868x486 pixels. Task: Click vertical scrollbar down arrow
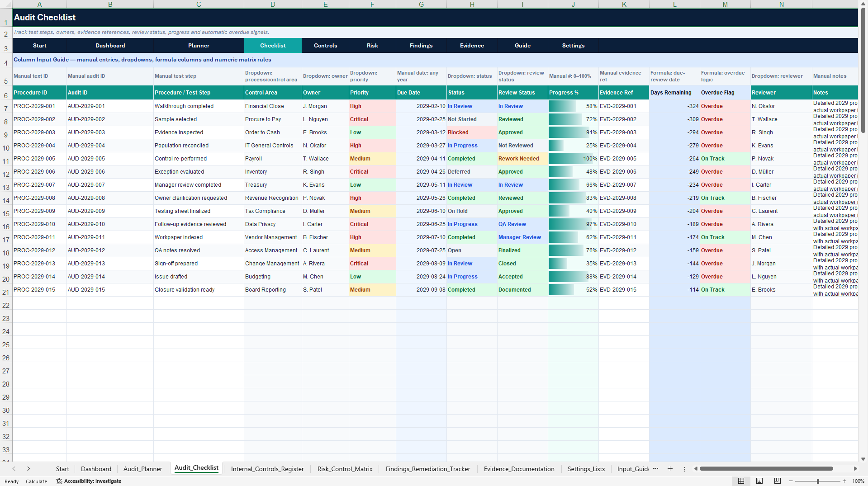tap(863, 458)
